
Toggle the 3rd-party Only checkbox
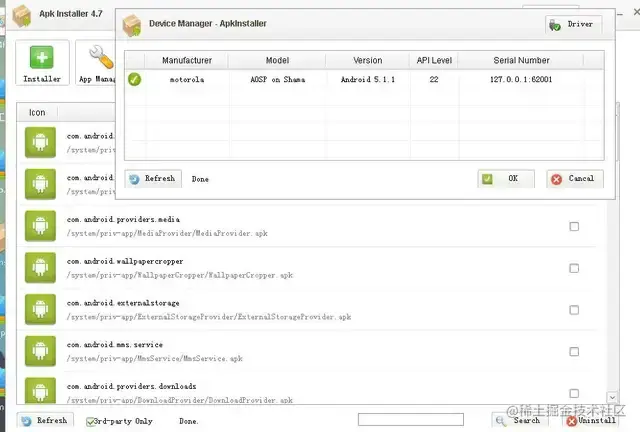90,421
